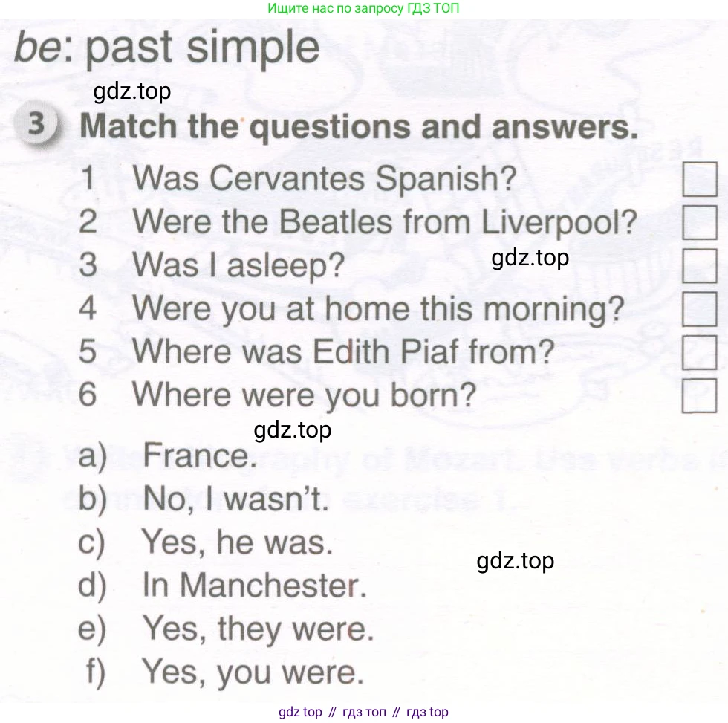The width and height of the screenshot is (728, 723).
Task: Click the gdz.top watermark beside 'Was I asleep?'
Action: [530, 258]
